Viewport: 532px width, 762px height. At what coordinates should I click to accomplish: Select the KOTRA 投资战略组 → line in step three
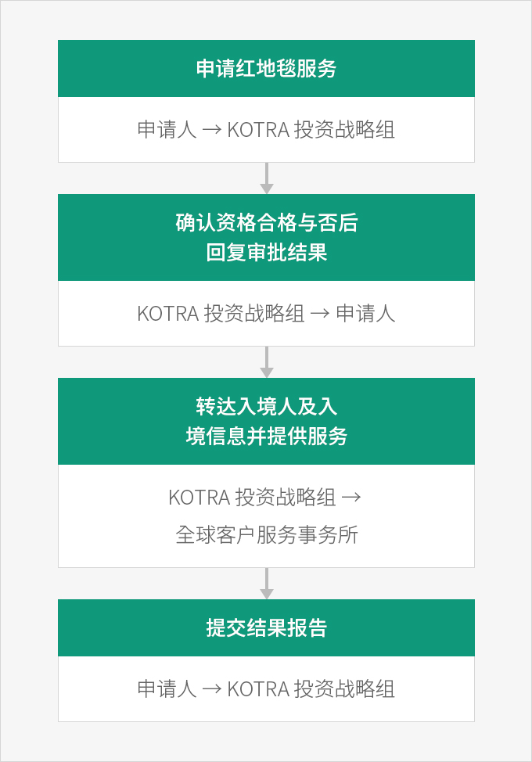[264, 498]
